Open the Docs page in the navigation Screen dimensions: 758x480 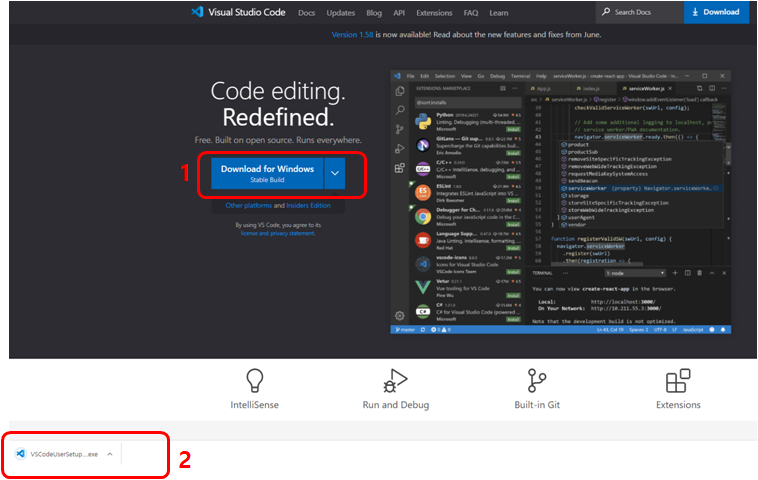[306, 13]
